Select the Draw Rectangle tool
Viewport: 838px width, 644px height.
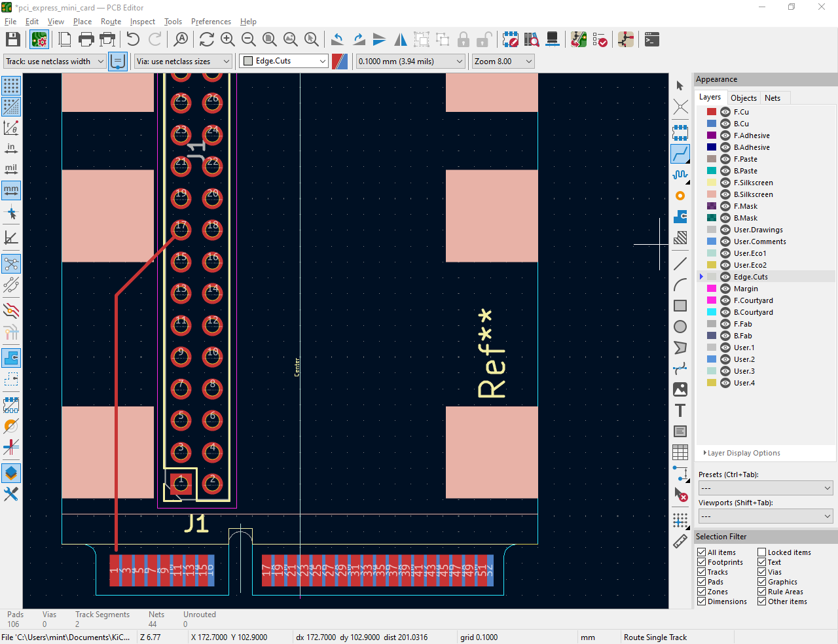pos(680,306)
